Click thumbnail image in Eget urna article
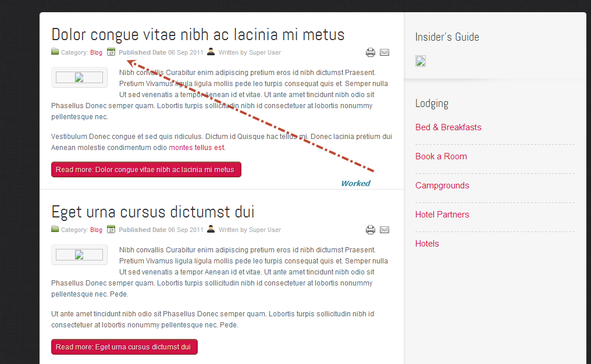 [x=79, y=255]
